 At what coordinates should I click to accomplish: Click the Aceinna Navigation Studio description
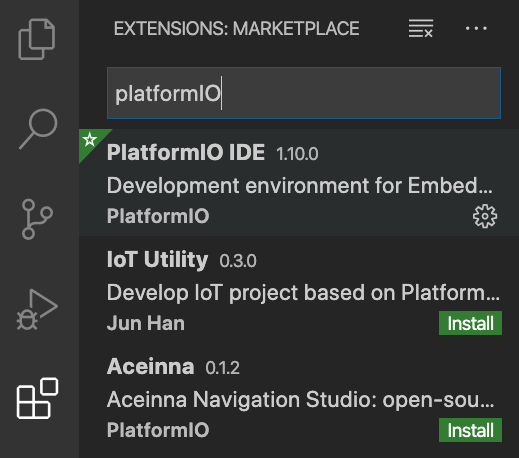[x=300, y=399]
